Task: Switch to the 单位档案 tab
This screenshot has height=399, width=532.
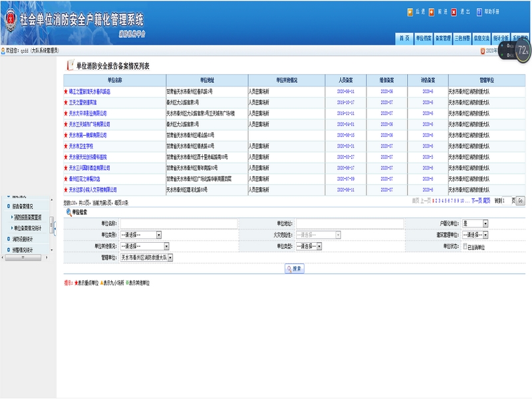Action: (x=424, y=39)
